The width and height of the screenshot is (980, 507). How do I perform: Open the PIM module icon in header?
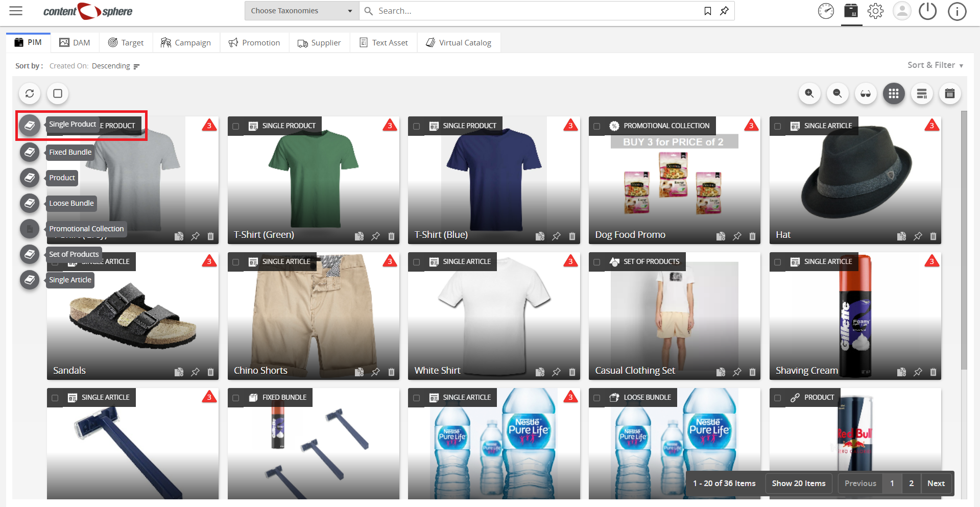(851, 11)
